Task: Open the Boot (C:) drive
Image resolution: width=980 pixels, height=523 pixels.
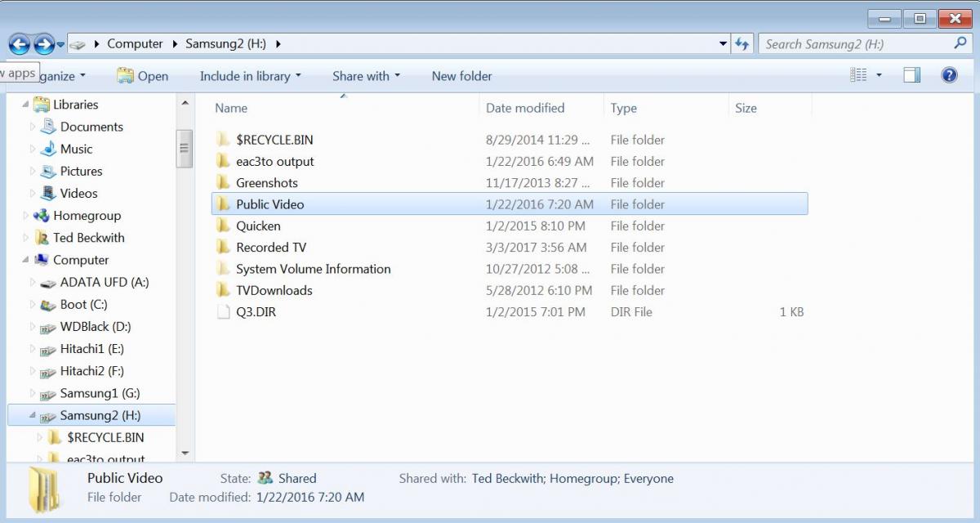Action: (x=83, y=304)
